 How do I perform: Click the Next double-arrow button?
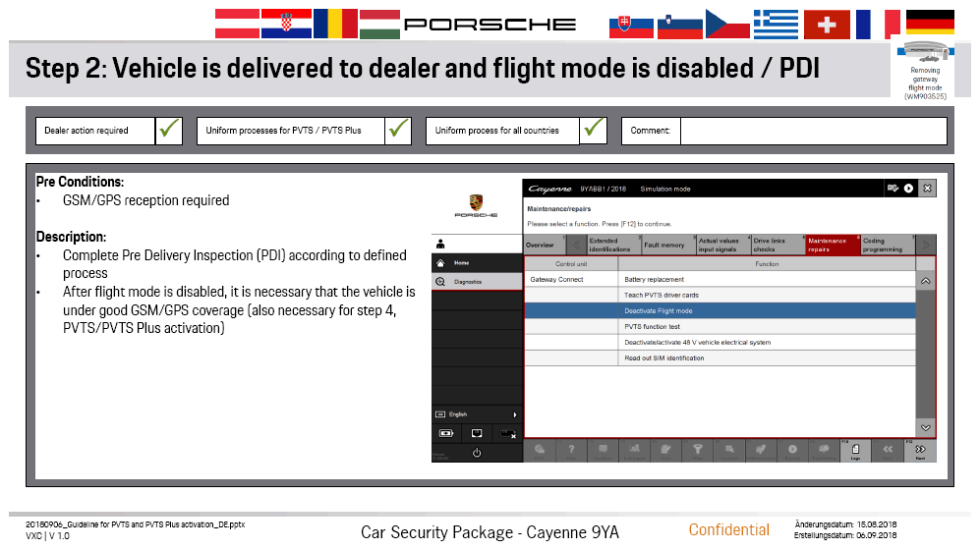[920, 450]
